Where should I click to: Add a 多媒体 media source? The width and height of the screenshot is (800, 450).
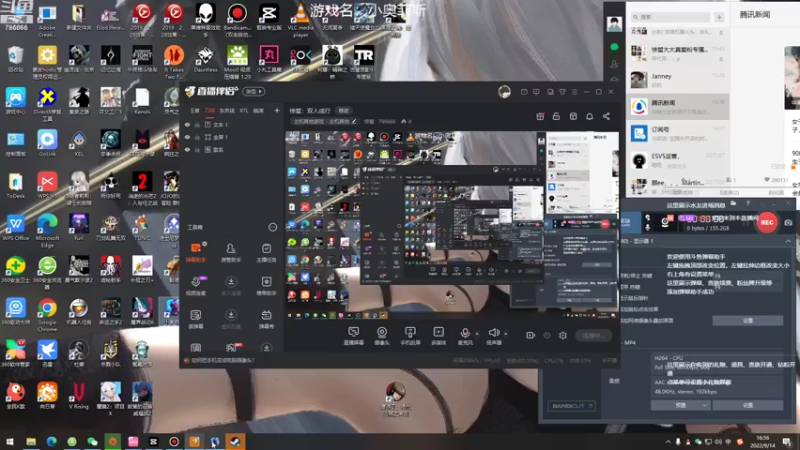pos(438,336)
